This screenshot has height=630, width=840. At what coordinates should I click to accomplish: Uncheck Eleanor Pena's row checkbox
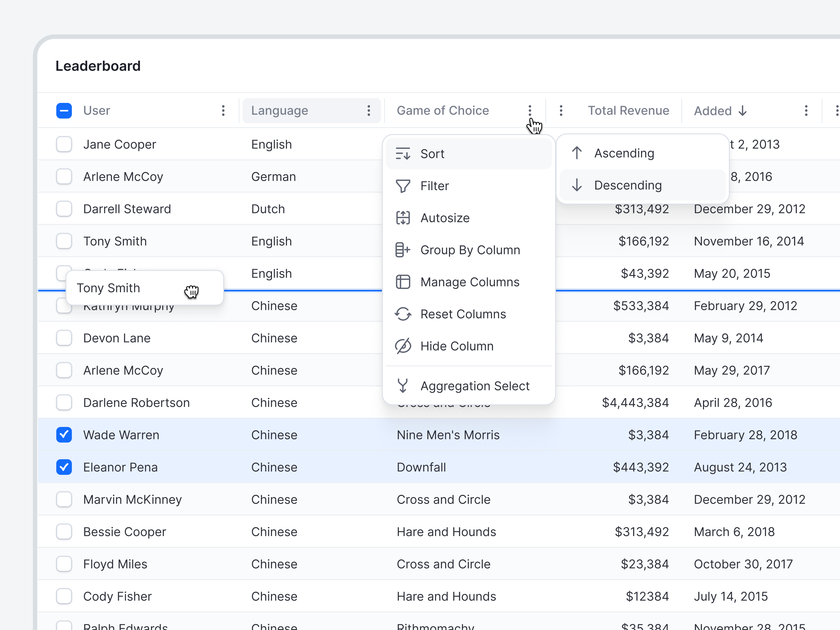(x=64, y=467)
